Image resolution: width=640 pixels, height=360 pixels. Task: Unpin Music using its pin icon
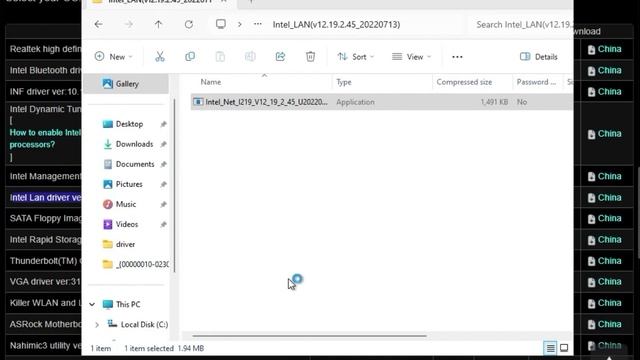point(163,204)
